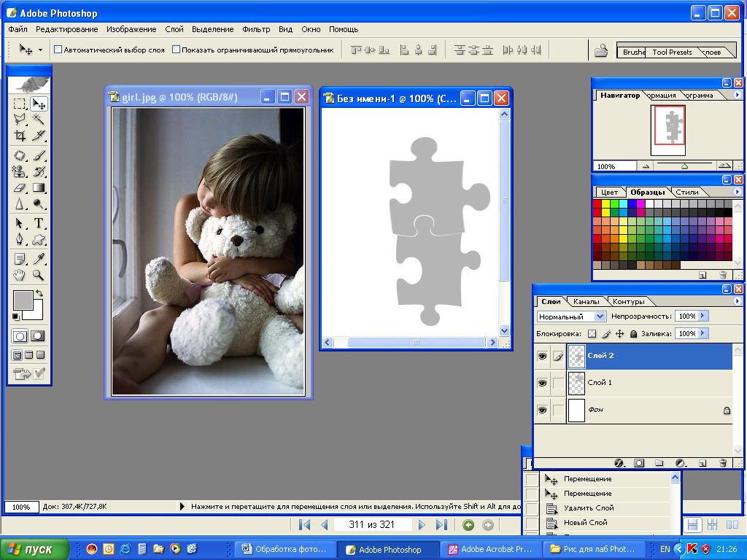747x560 pixels.
Task: Add layer mask icon in Layers panel
Action: 639,463
